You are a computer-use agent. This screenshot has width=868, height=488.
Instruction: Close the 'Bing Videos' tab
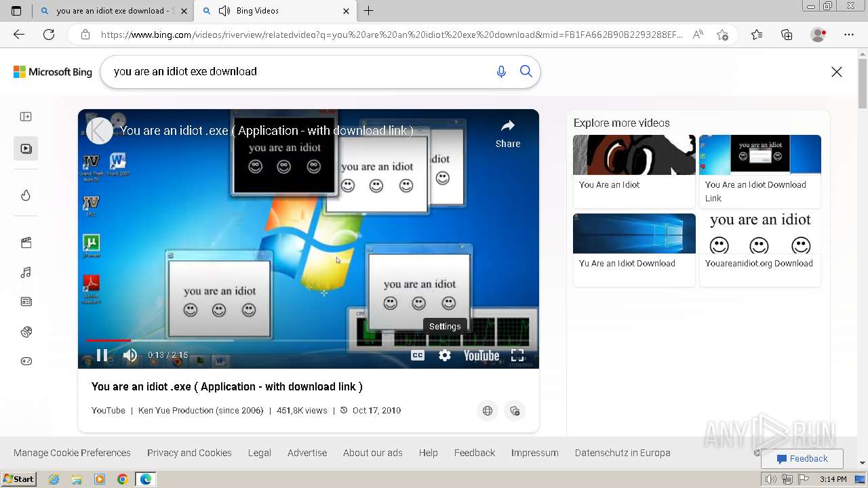point(346,11)
